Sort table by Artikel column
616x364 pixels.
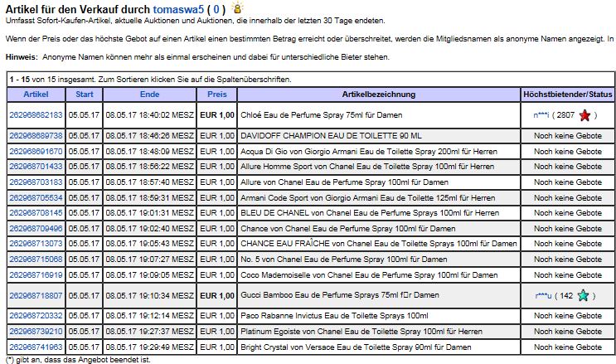[x=36, y=95]
